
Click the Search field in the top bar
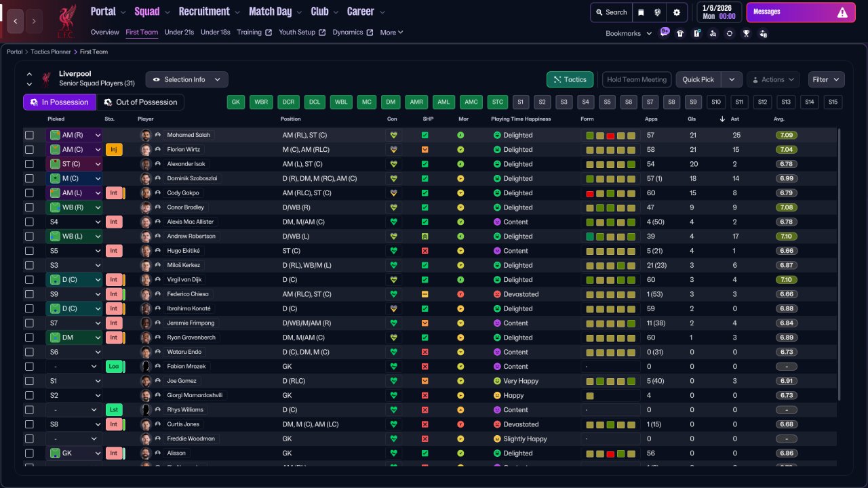[611, 12]
